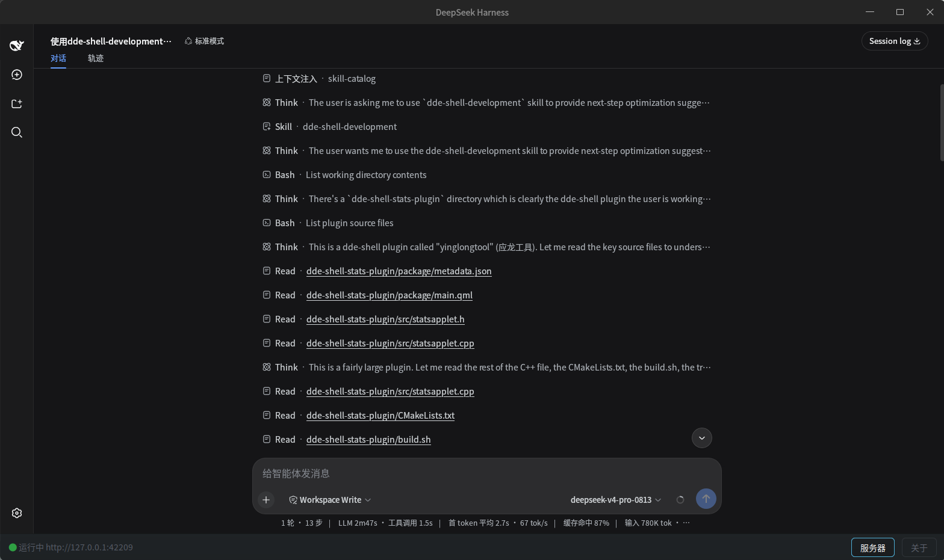Click the 缓存命中 87% status entry
Screen dimensions: 944x560
[x=586, y=523]
